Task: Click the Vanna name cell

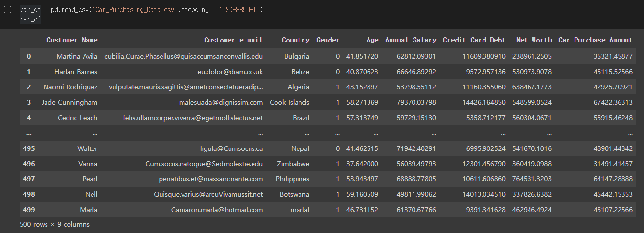Action: (x=88, y=164)
